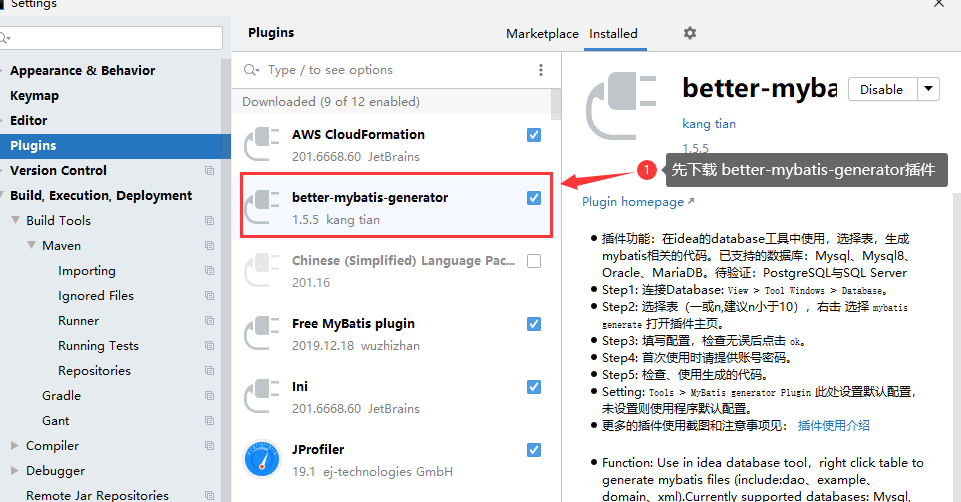Select the AWS CloudFormation plugin name

tap(359, 134)
